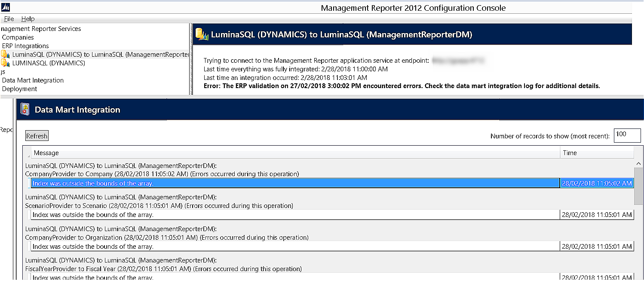644x284 pixels.
Task: Click the Data Mart Integration log icon
Action: [25, 110]
